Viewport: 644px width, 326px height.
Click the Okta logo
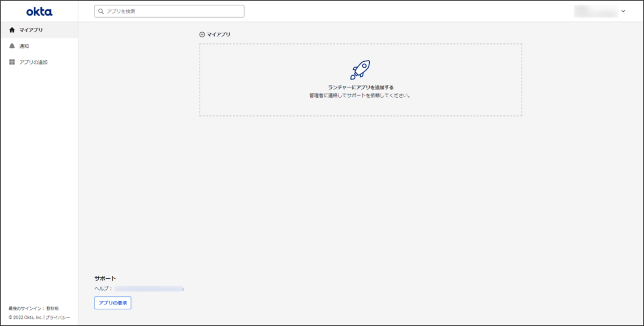pos(39,11)
